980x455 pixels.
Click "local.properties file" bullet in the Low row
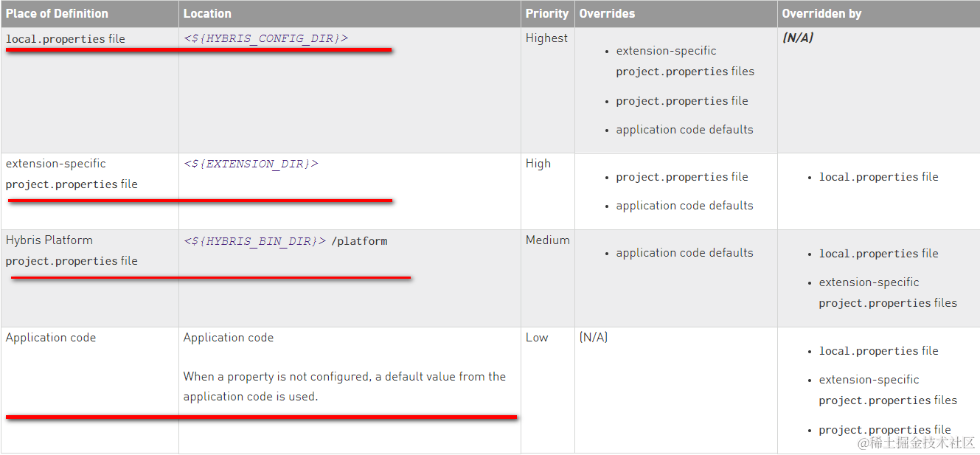[878, 351]
